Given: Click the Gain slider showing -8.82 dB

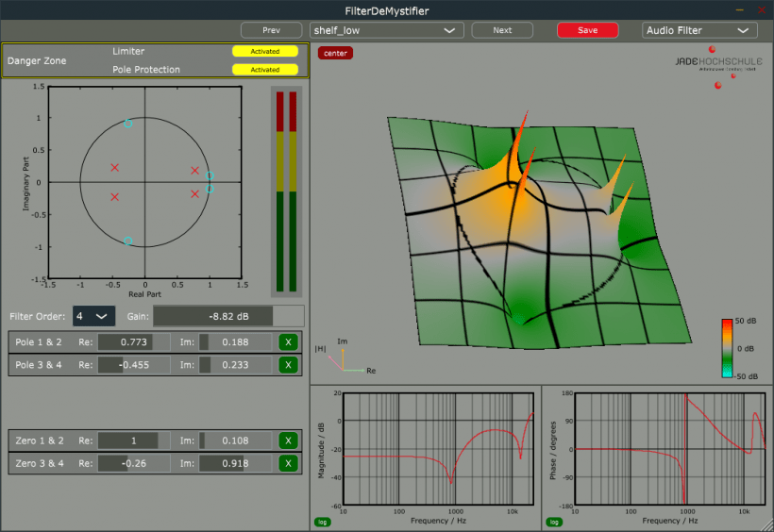Looking at the screenshot, I should (228, 315).
